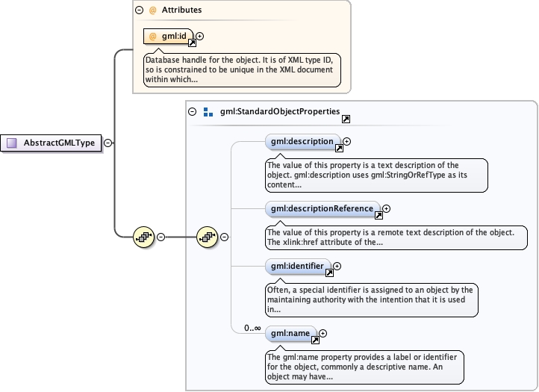The image size is (539, 392).
Task: Select the first sequence compositor icon
Action: pos(143,237)
